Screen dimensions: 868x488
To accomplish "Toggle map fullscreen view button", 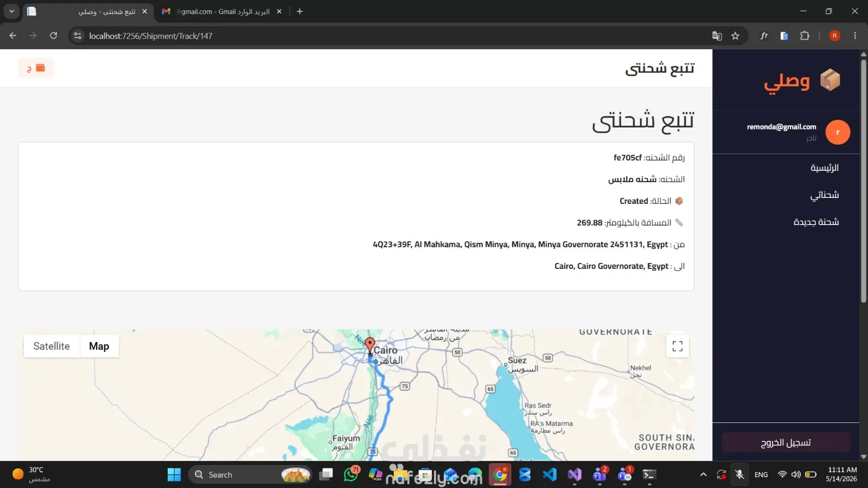I will 678,346.
